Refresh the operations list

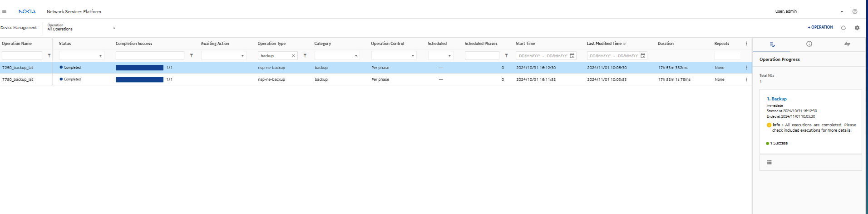coord(843,28)
